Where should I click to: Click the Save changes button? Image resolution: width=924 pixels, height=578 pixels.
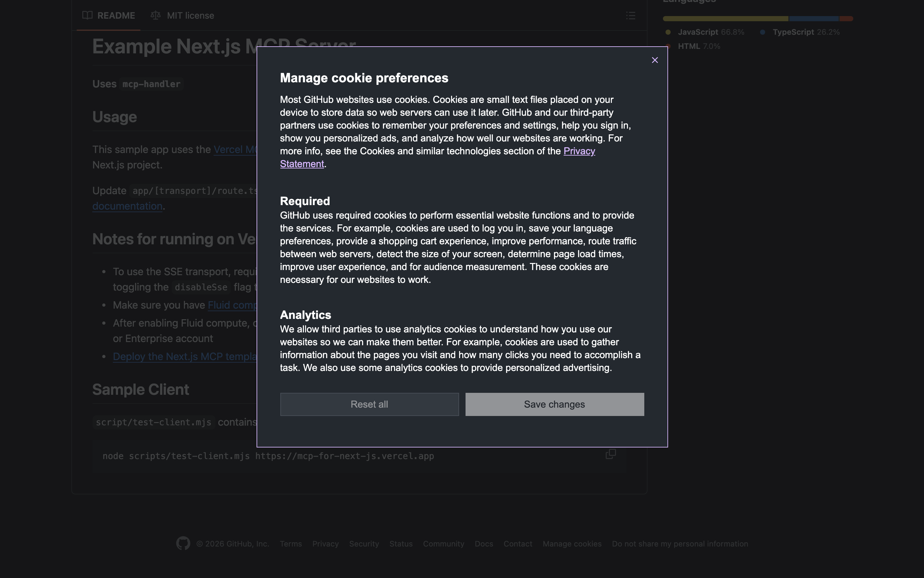point(554,404)
